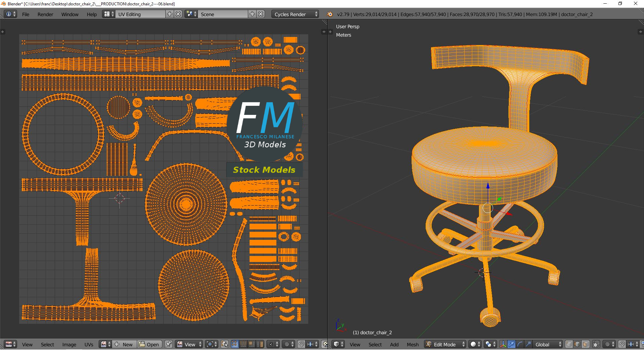644x350 pixels.
Task: Open the Info editor type selector
Action: click(10, 14)
